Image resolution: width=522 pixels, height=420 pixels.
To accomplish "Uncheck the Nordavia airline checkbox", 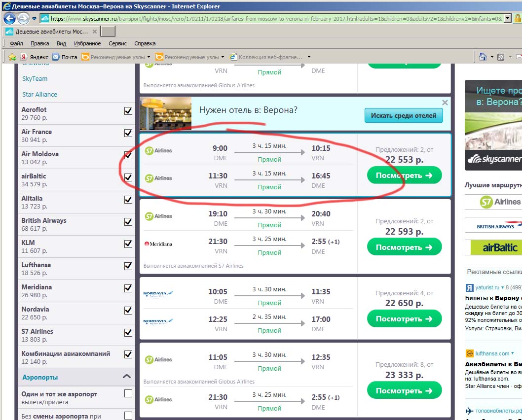I will [128, 311].
